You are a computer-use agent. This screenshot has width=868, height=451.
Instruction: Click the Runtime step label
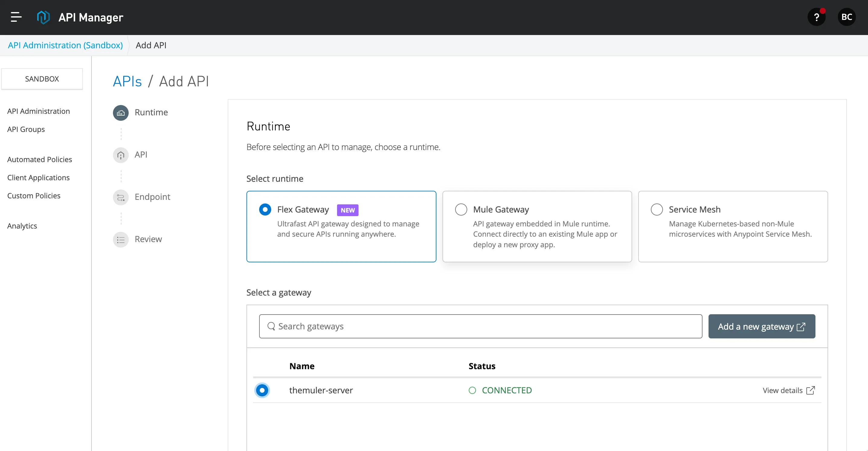[151, 112]
